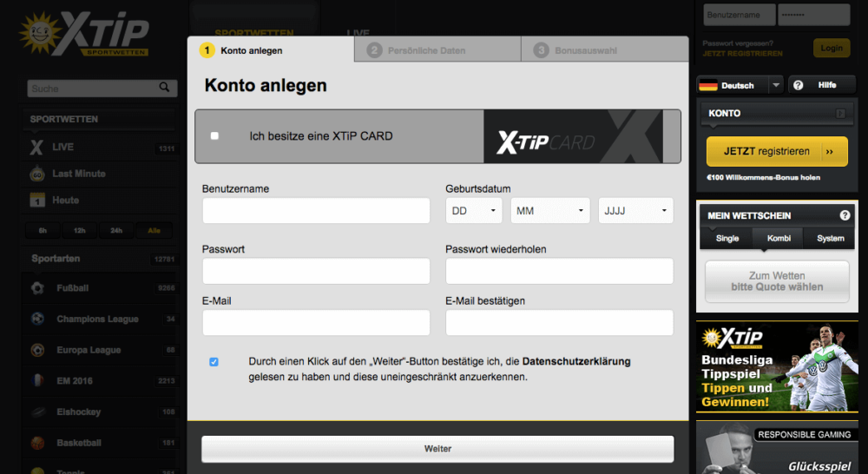Screen dimensions: 868x474
Task: Open the Last Minute bets
Action: 102,174
